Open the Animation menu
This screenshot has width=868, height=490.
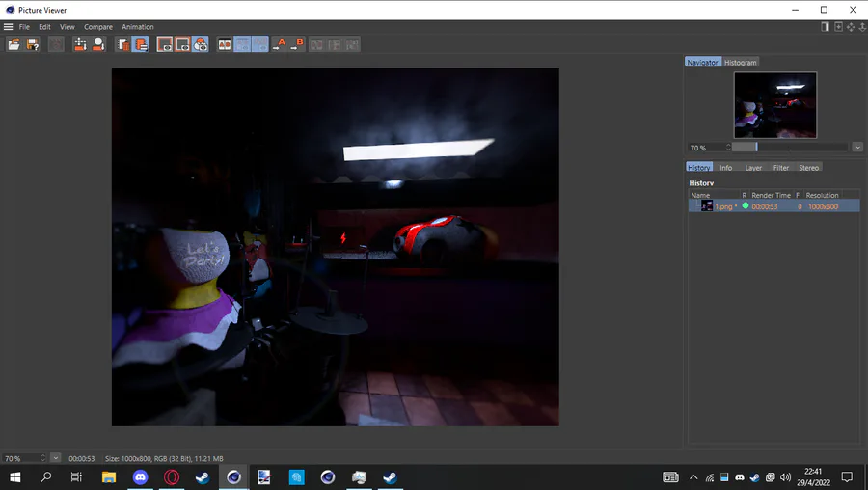138,27
